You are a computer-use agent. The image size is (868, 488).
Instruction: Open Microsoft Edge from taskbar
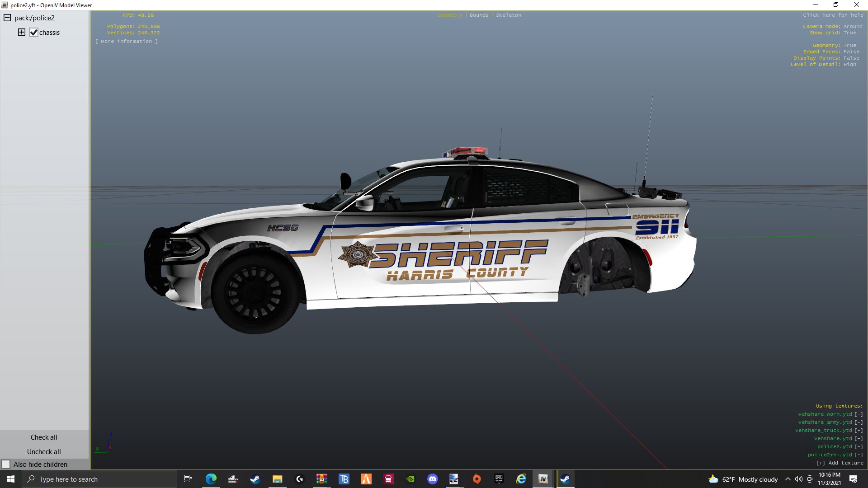click(211, 479)
